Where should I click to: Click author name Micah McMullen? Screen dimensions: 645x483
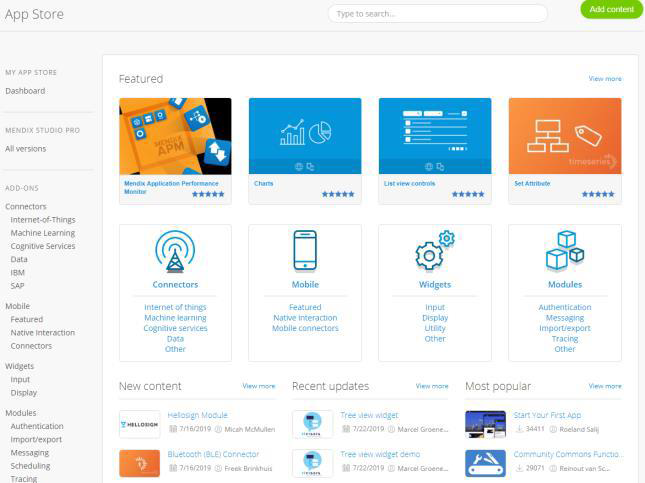tap(250, 429)
